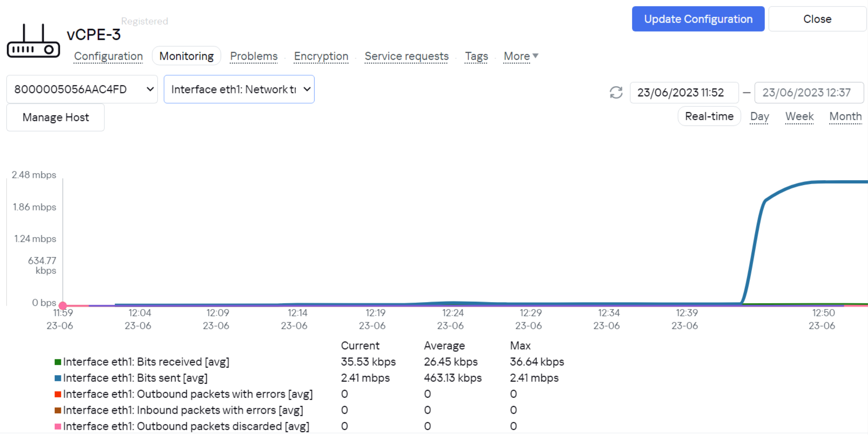Click the refresh graph icon
This screenshot has height=435, width=868.
(x=616, y=92)
